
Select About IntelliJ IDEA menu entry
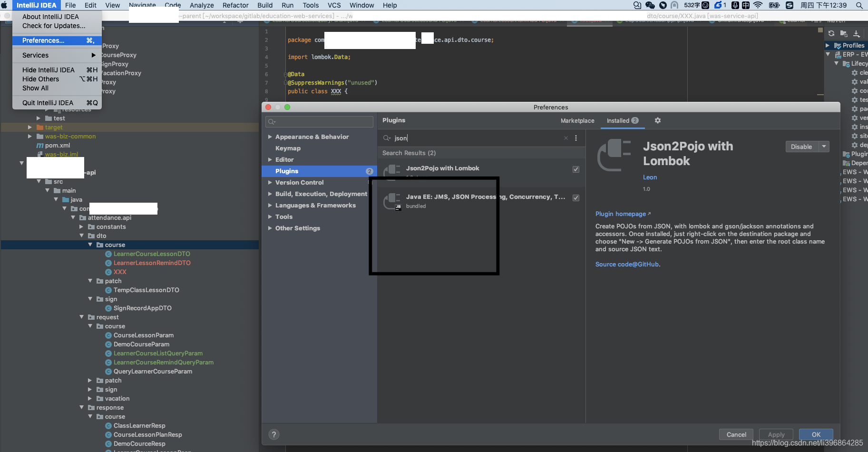tap(57, 17)
